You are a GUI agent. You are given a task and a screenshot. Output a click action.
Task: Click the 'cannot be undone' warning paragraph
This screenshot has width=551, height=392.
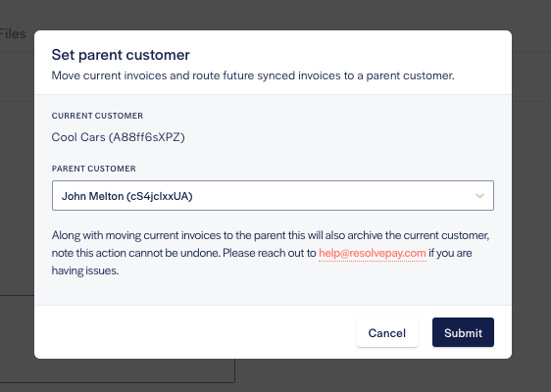click(271, 253)
